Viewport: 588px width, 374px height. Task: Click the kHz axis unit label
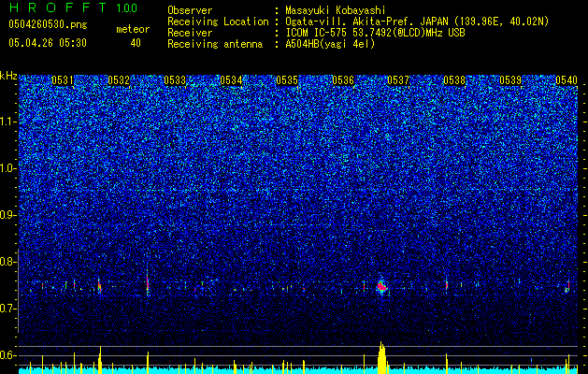pyautogui.click(x=8, y=76)
